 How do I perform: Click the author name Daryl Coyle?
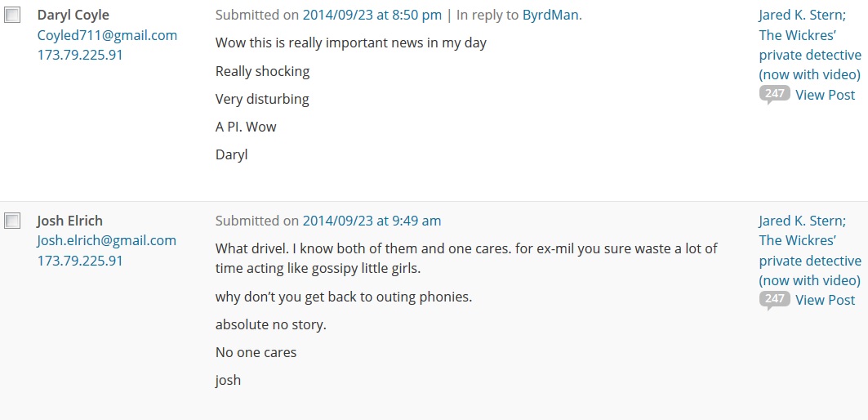(x=73, y=15)
